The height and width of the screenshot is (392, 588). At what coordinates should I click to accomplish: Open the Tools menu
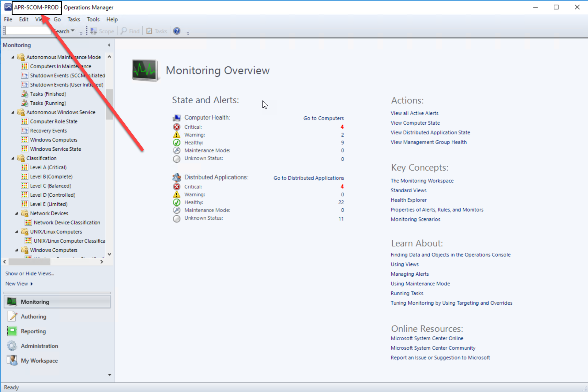(93, 19)
